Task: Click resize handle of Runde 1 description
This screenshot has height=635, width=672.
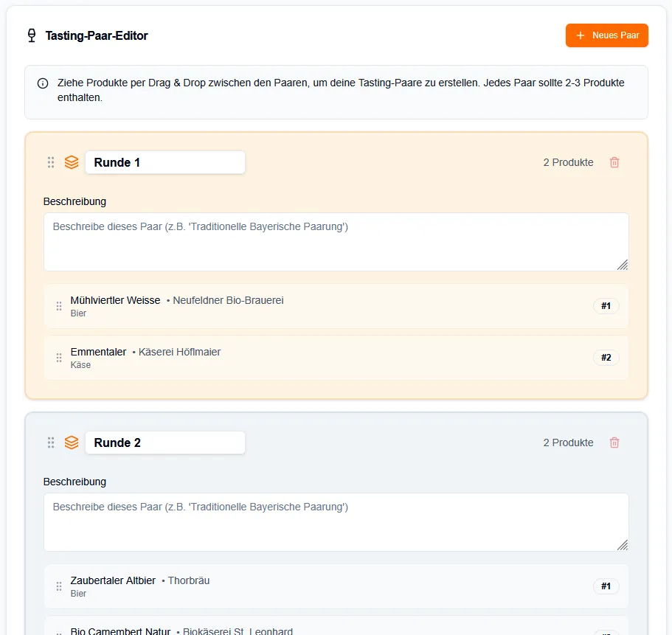Action: click(x=623, y=265)
